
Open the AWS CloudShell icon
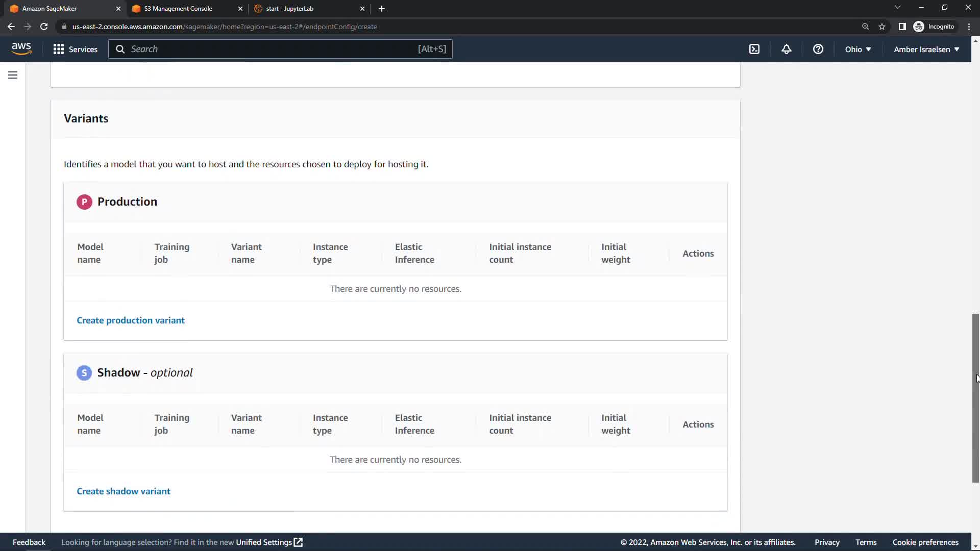(754, 49)
